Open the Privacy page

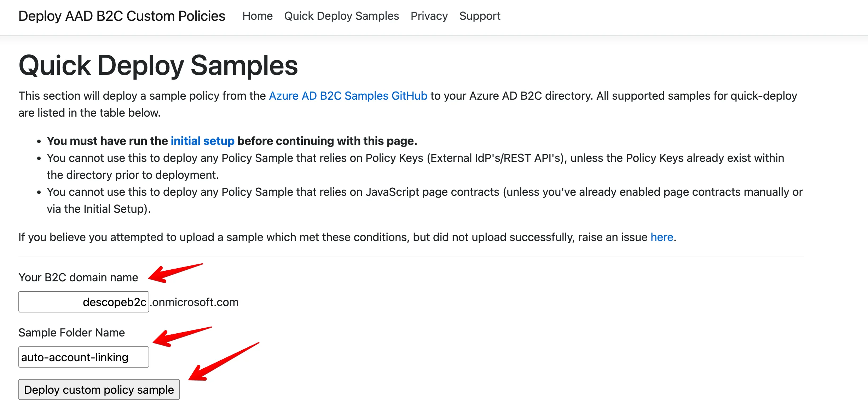click(429, 16)
